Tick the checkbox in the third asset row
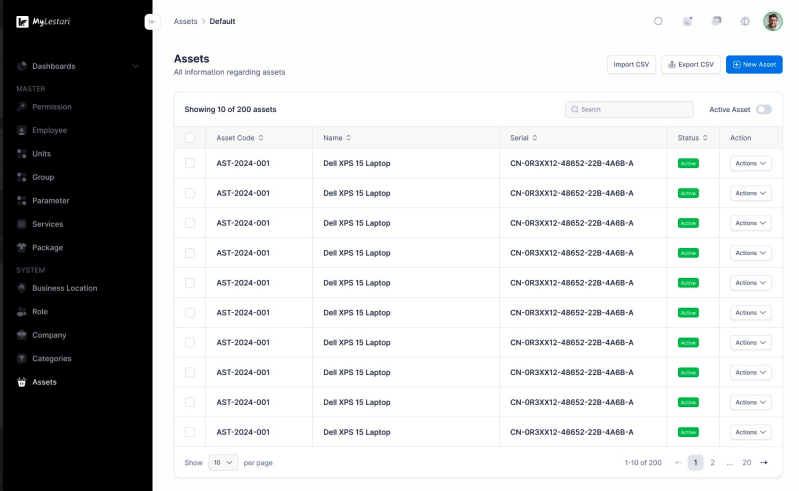This screenshot has width=799, height=491. click(x=190, y=223)
